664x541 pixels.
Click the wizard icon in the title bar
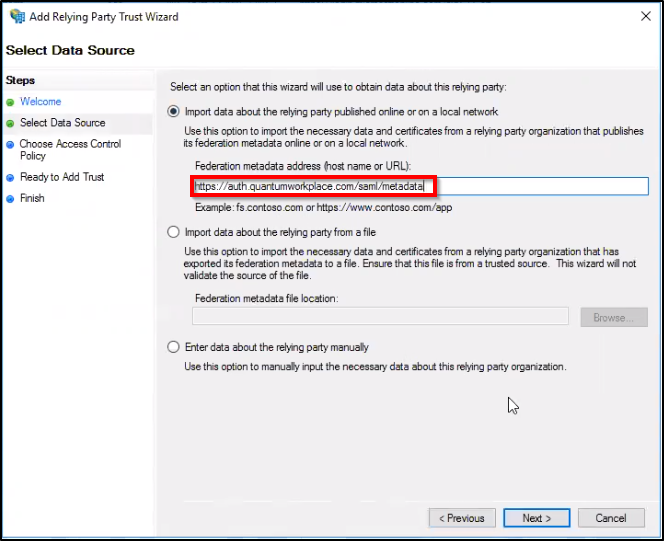pyautogui.click(x=18, y=17)
